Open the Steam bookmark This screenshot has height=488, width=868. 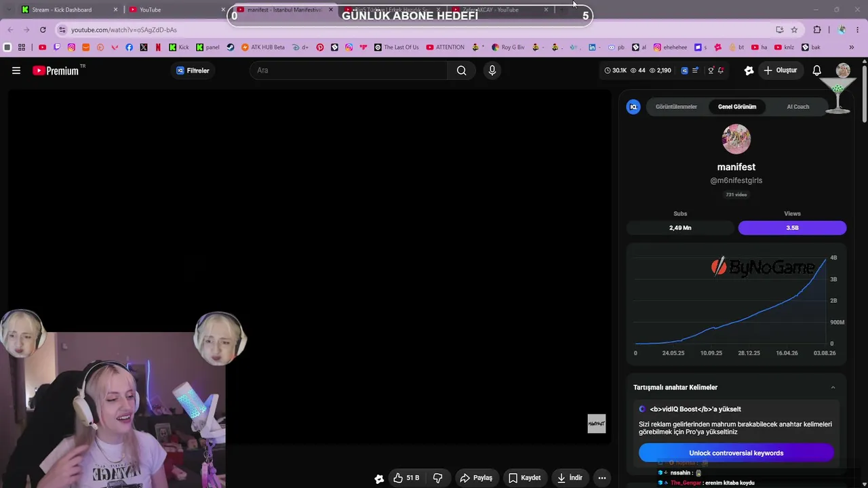click(x=231, y=47)
